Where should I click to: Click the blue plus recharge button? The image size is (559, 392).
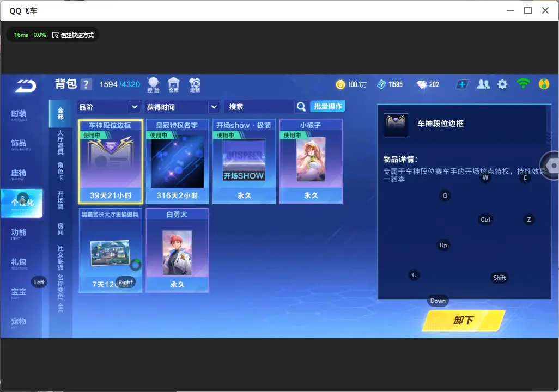[x=462, y=84]
